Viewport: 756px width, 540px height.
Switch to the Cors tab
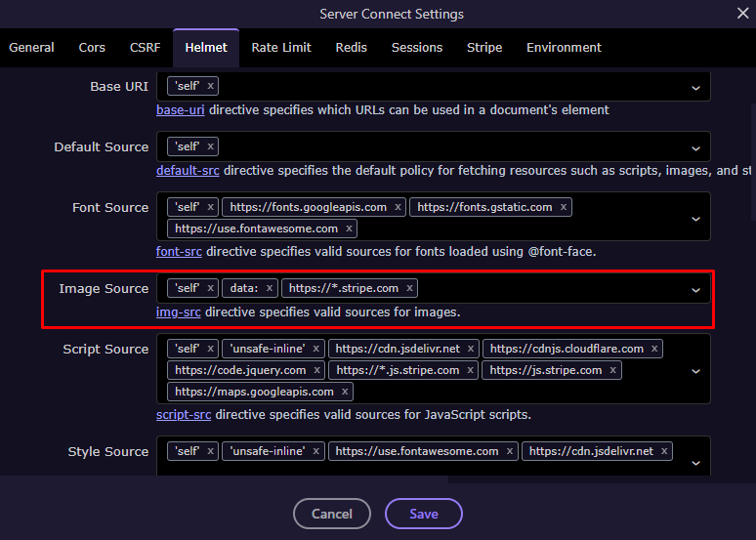click(x=93, y=47)
